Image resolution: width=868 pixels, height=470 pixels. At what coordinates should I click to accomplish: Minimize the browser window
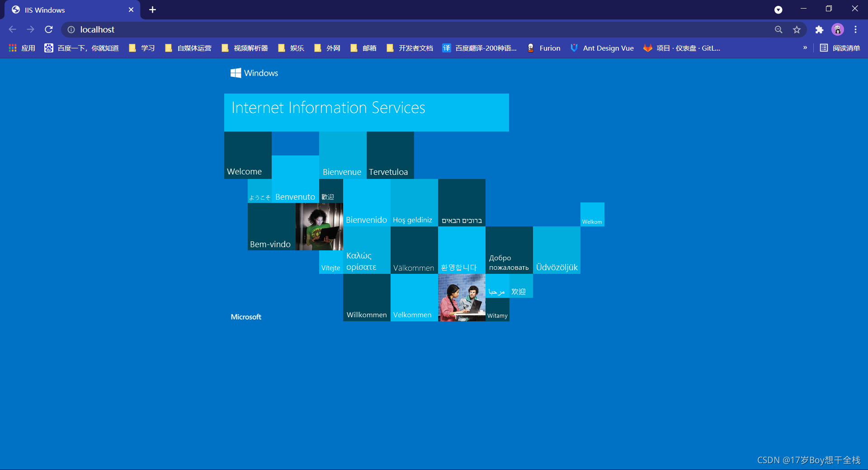coord(803,9)
